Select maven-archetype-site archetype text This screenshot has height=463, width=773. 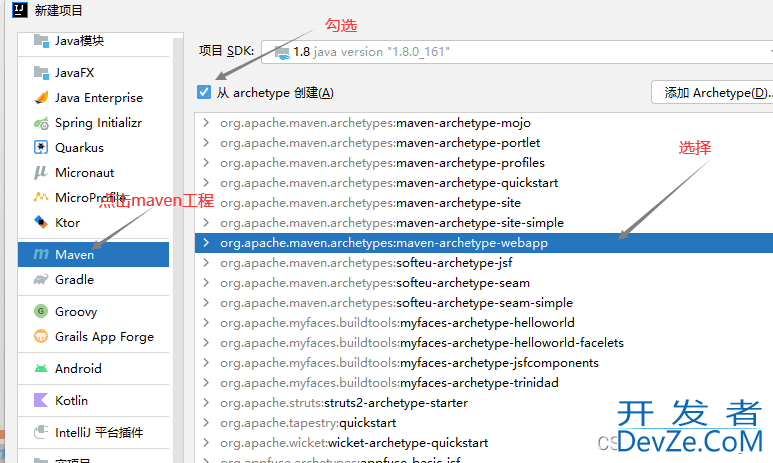pyautogui.click(x=370, y=203)
